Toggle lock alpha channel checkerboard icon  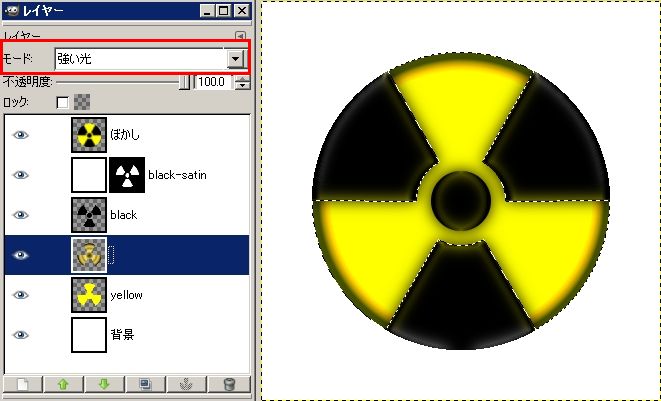click(82, 102)
